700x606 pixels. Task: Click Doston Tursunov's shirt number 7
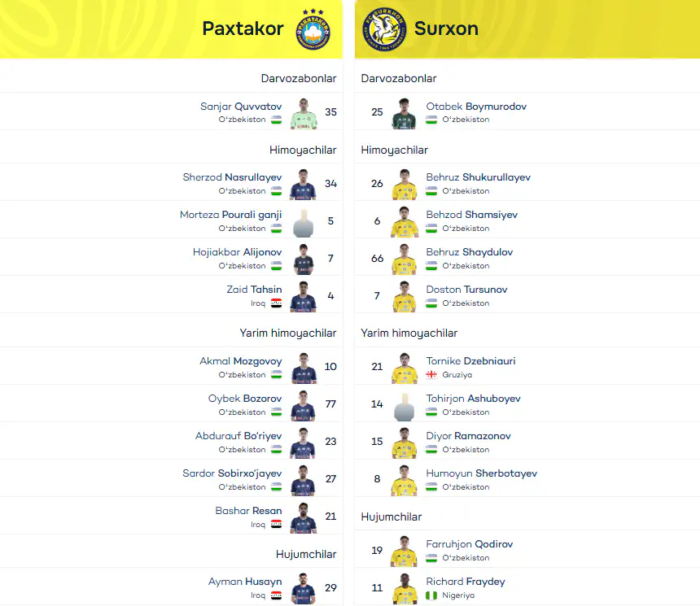click(x=377, y=296)
